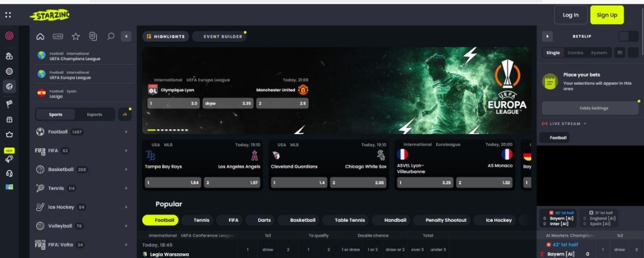This screenshot has width=644, height=258.
Task: Open the apps grid menu icon
Action: point(8,15)
